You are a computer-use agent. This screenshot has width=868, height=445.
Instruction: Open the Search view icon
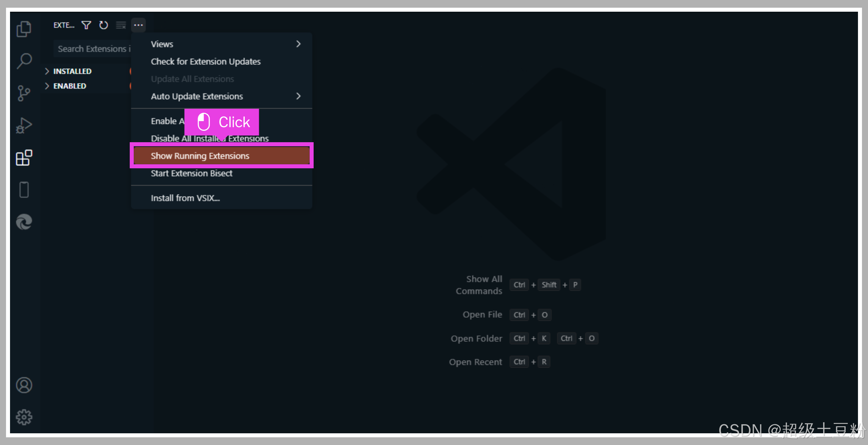click(x=24, y=61)
